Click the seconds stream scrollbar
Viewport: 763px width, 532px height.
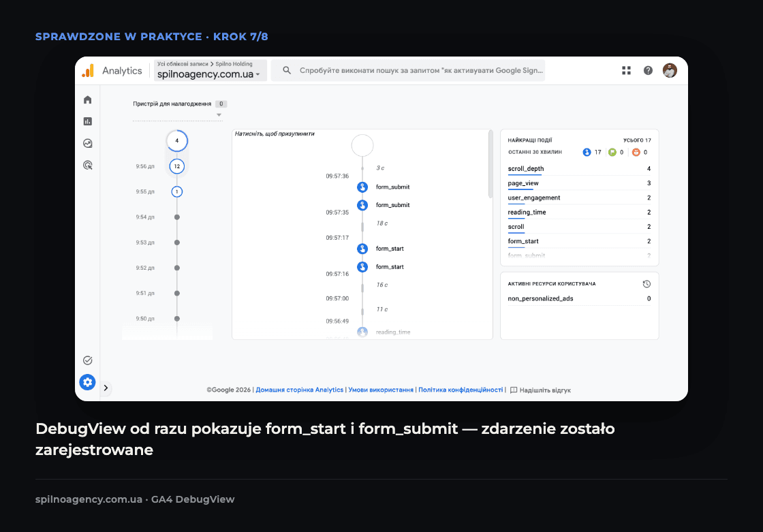click(x=490, y=164)
